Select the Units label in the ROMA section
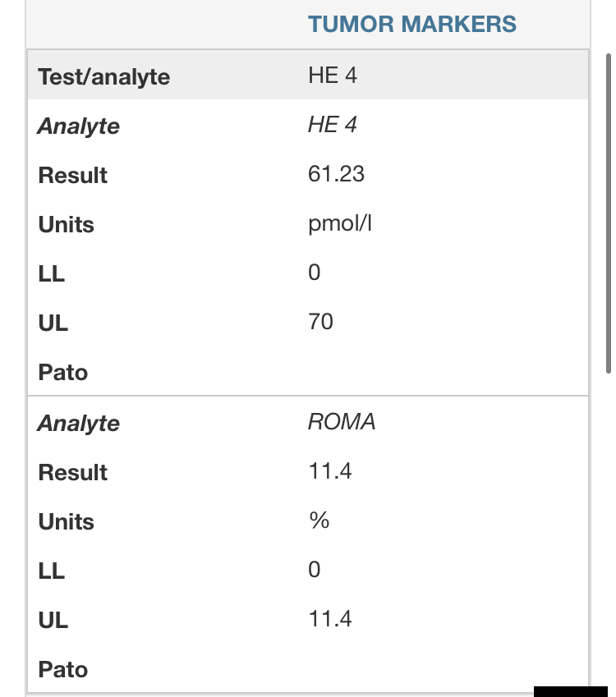Image resolution: width=616 pixels, height=697 pixels. [67, 522]
